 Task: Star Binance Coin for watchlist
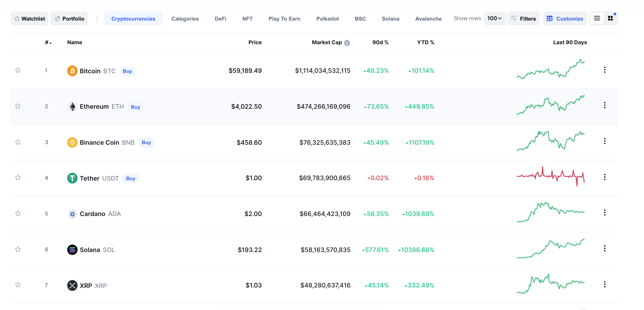coord(18,142)
